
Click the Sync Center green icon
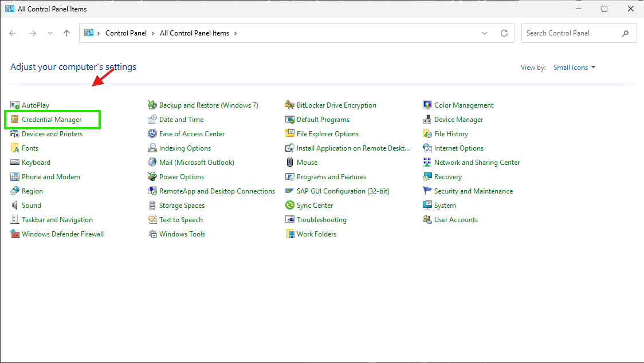pyautogui.click(x=290, y=206)
